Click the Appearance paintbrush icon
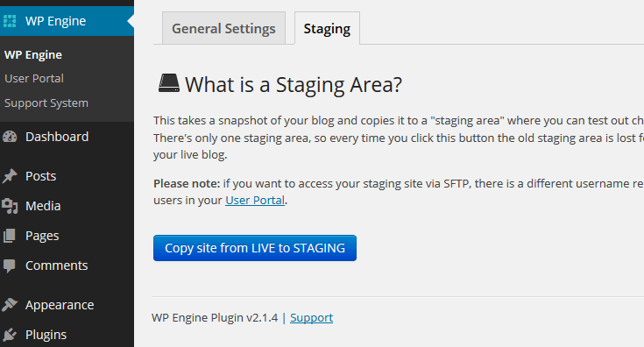Screen dimensions: 644x347 click(10, 305)
